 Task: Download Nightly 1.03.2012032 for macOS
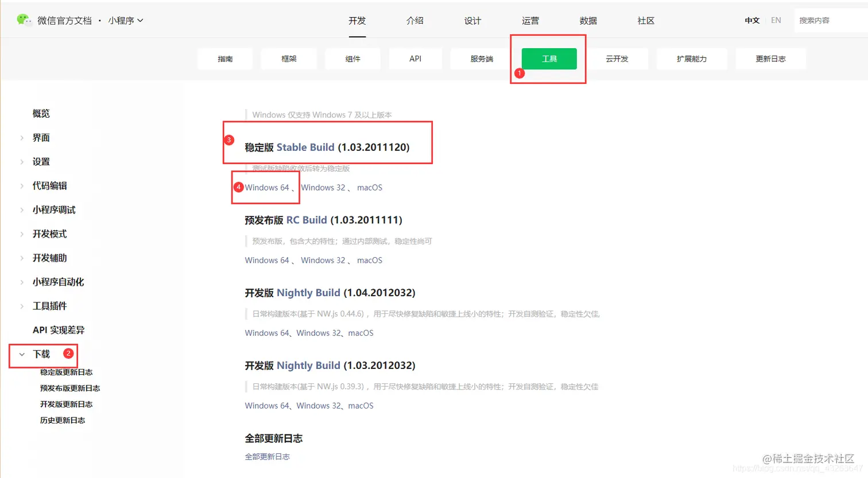point(361,406)
